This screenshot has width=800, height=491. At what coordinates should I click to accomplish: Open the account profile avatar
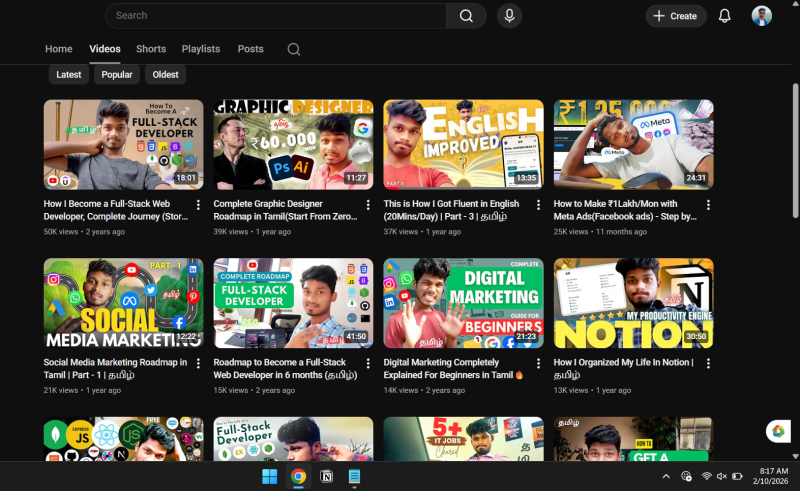[x=762, y=16]
